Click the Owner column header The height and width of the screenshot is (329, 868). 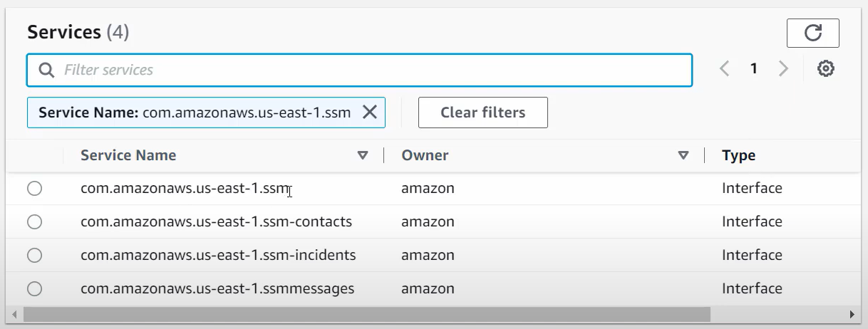[x=425, y=155]
